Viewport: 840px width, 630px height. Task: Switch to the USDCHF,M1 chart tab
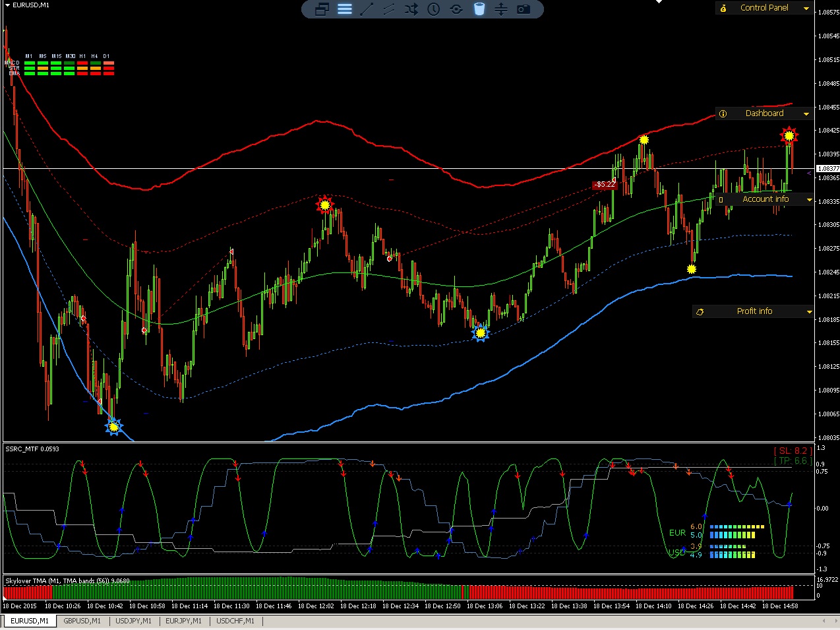point(235,621)
